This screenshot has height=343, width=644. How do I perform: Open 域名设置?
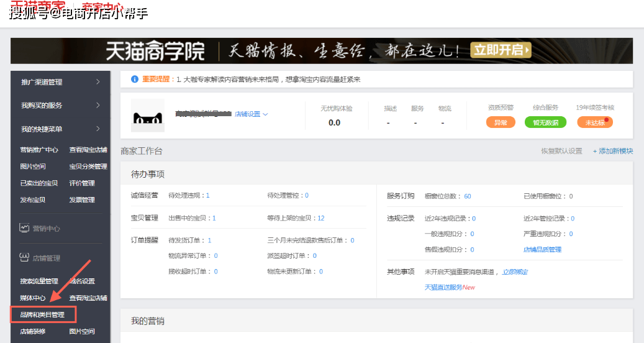82,281
